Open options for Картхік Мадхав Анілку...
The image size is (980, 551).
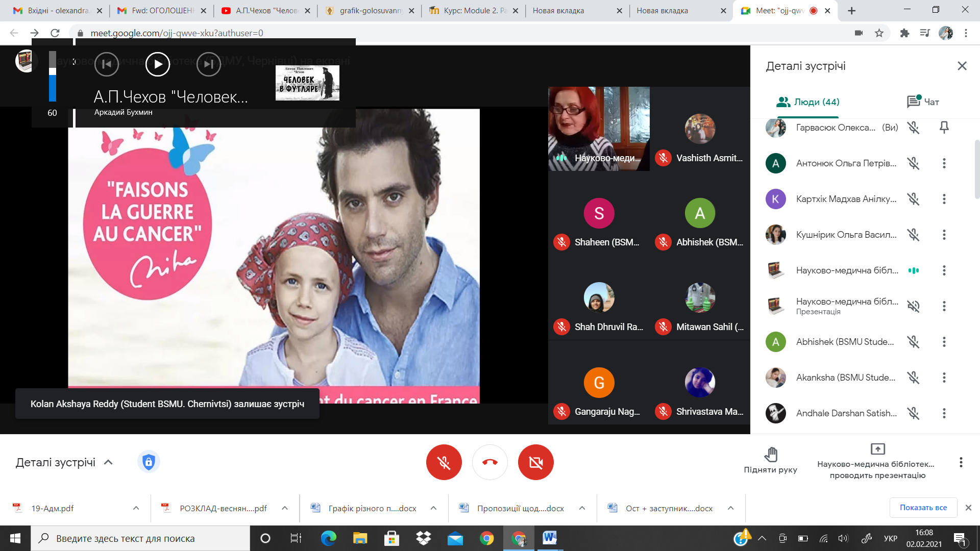944,199
